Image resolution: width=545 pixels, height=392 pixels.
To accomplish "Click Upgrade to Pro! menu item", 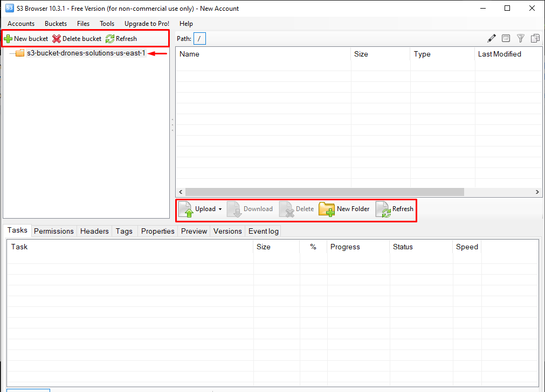I will click(x=147, y=24).
